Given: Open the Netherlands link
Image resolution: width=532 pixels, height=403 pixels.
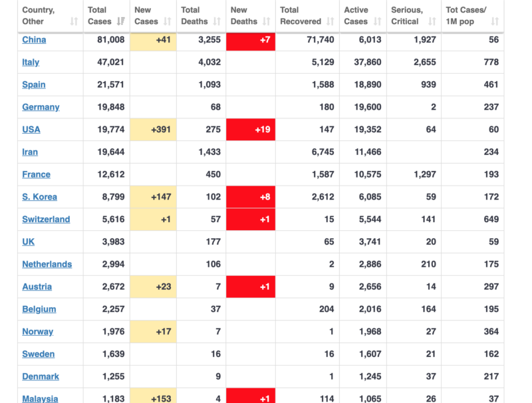Looking at the screenshot, I should click(x=47, y=264).
